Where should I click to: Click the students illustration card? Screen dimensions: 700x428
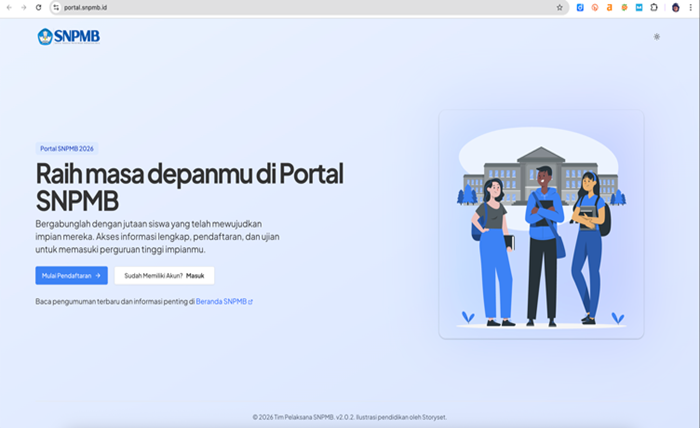coord(541,224)
